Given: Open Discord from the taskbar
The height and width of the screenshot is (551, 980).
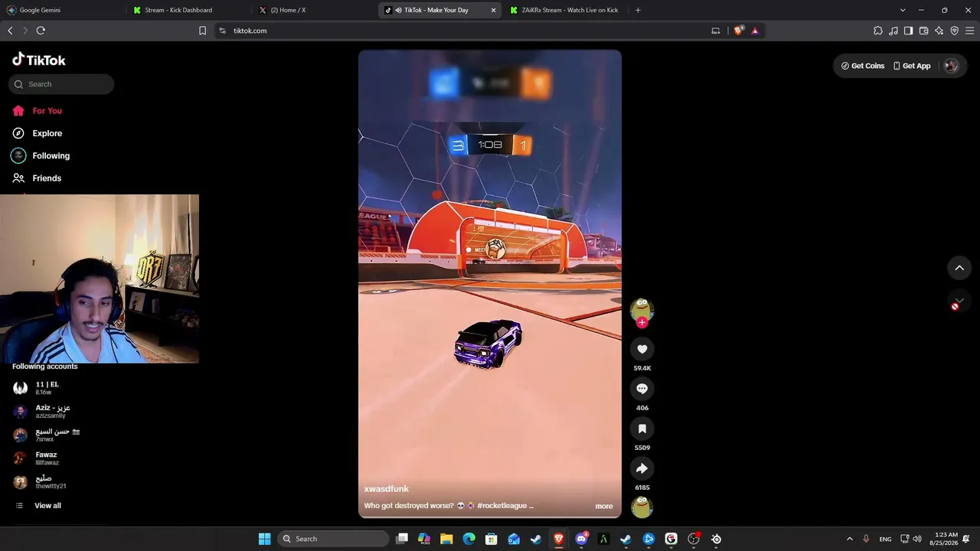Looking at the screenshot, I should pos(581,539).
